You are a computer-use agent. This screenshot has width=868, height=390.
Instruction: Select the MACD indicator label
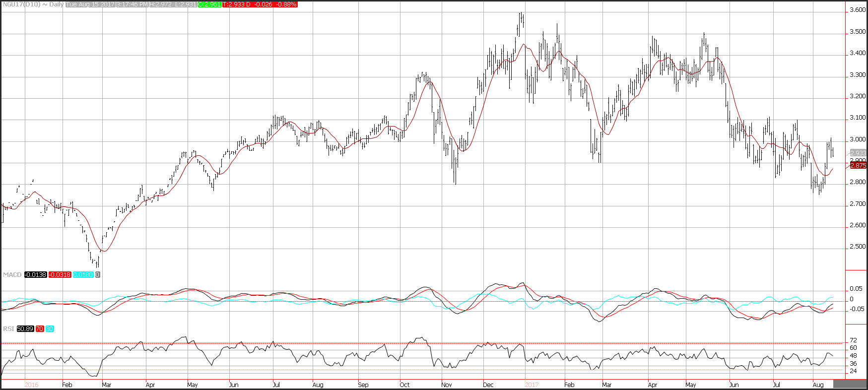pyautogui.click(x=12, y=274)
